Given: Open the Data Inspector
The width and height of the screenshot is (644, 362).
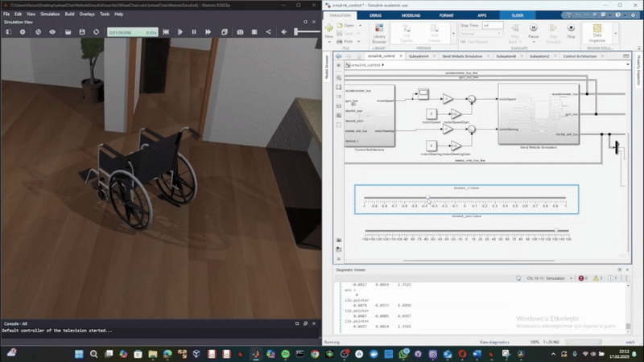Looking at the screenshot, I should [597, 31].
